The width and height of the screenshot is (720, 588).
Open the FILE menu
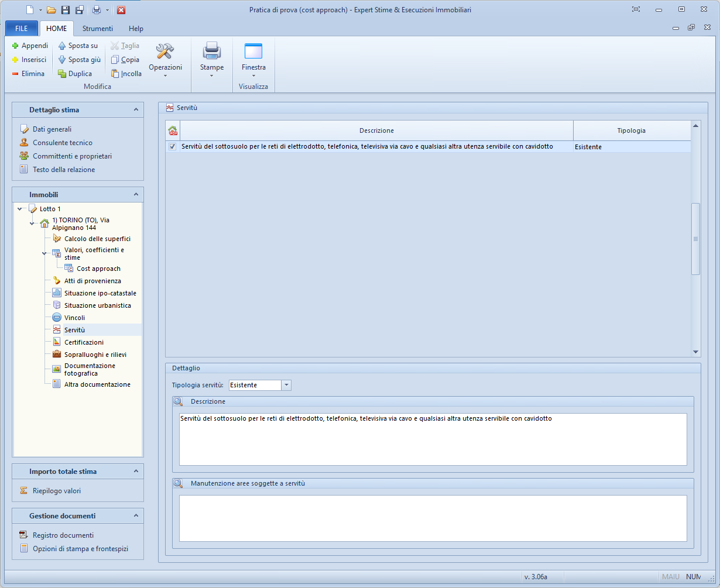click(x=22, y=29)
